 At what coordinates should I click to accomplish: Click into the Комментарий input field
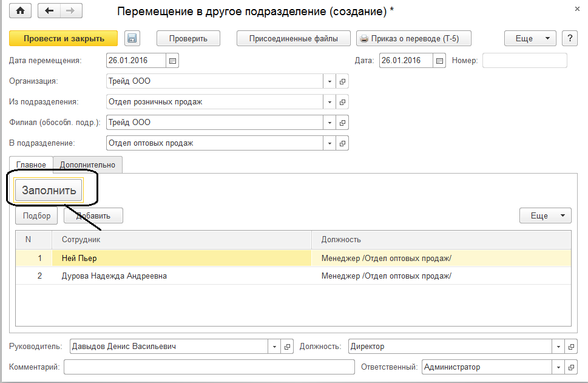pos(209,367)
